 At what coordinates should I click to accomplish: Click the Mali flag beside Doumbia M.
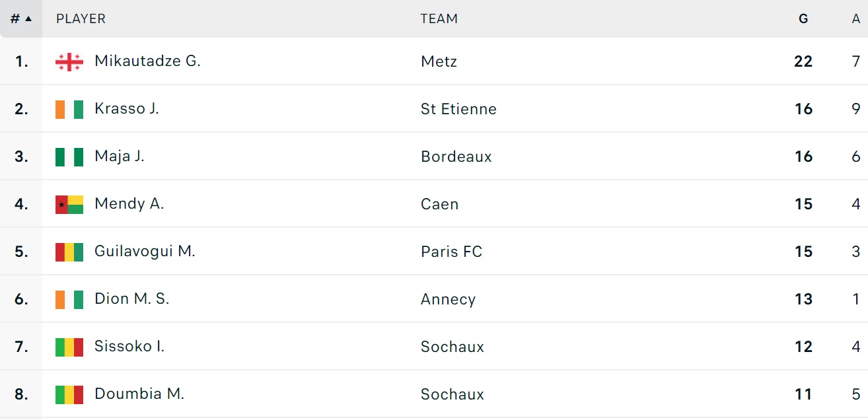coord(69,395)
